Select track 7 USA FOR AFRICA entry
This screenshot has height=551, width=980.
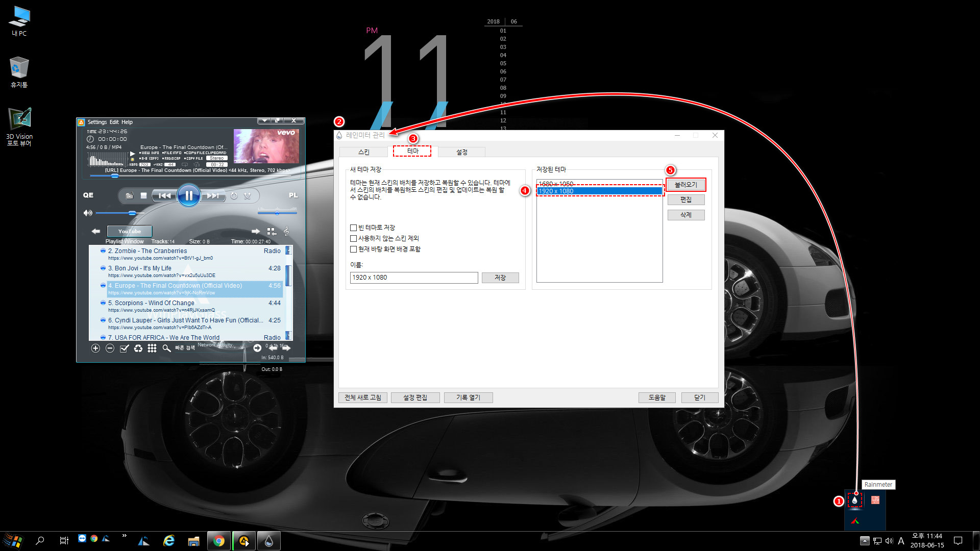click(194, 337)
